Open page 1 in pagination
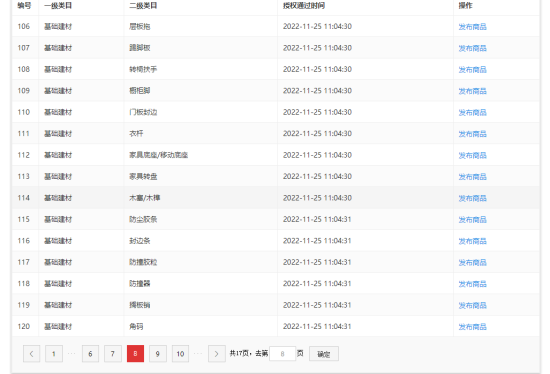Screen dimensions: 550x374 click(54, 354)
